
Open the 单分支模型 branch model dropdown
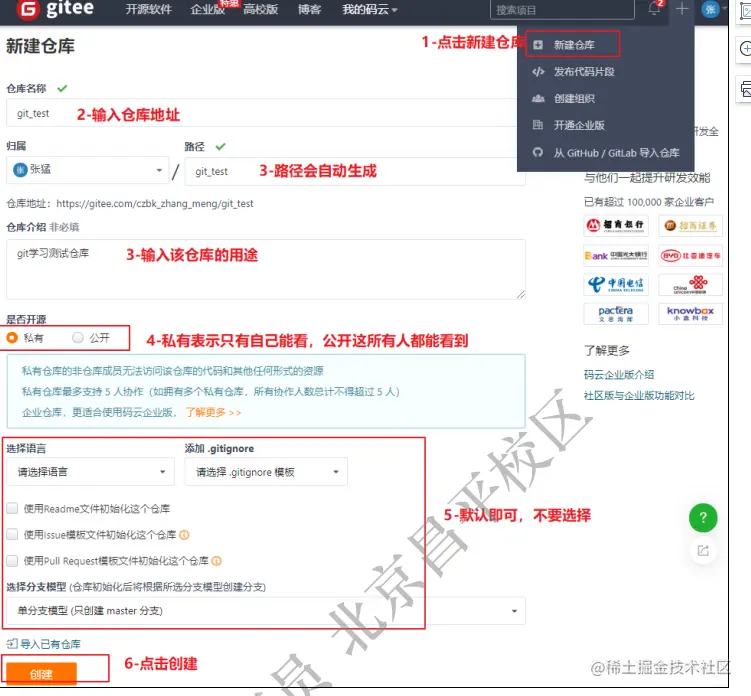266,611
